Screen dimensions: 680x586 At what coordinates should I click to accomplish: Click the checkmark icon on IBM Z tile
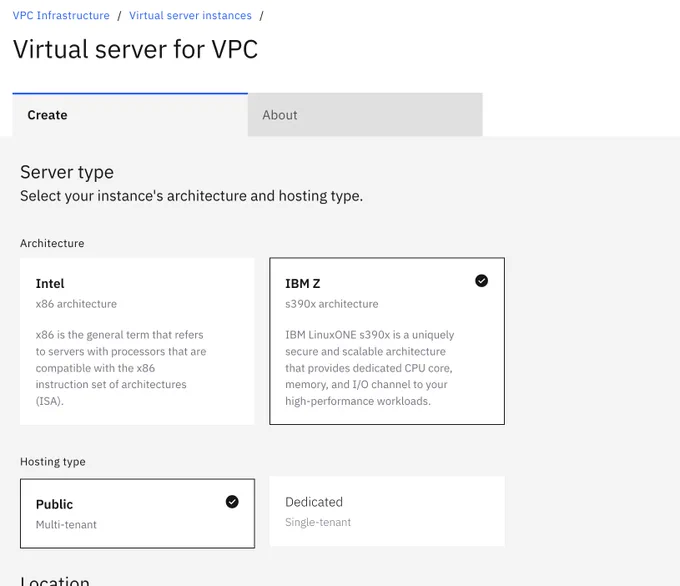pos(481,281)
